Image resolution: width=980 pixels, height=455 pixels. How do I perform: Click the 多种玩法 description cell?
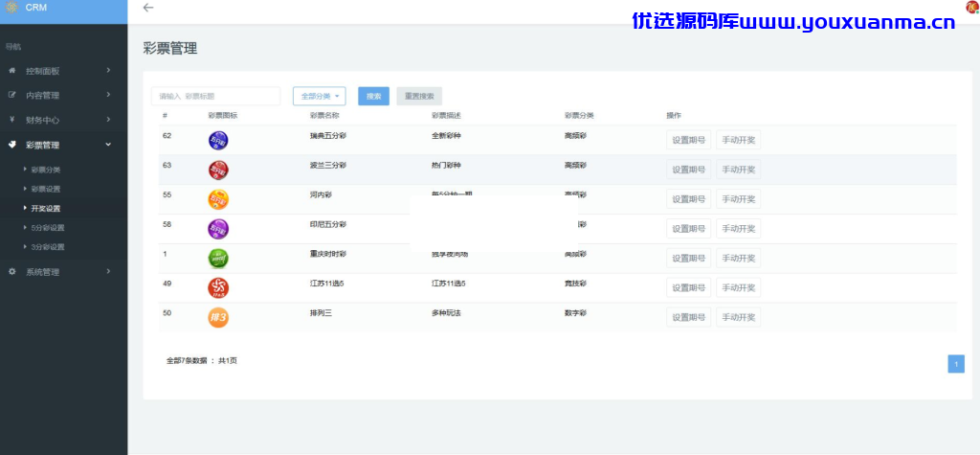[x=446, y=312]
